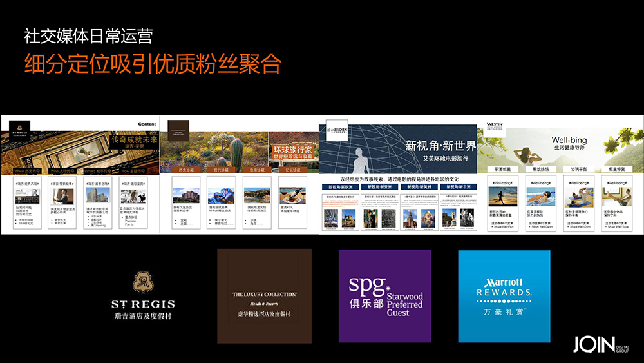
Task: Select the '积蓄能量' white tab
Action: tap(503, 169)
